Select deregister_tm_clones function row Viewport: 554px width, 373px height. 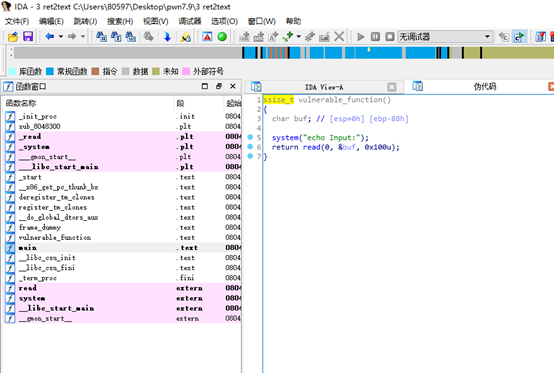coord(123,197)
